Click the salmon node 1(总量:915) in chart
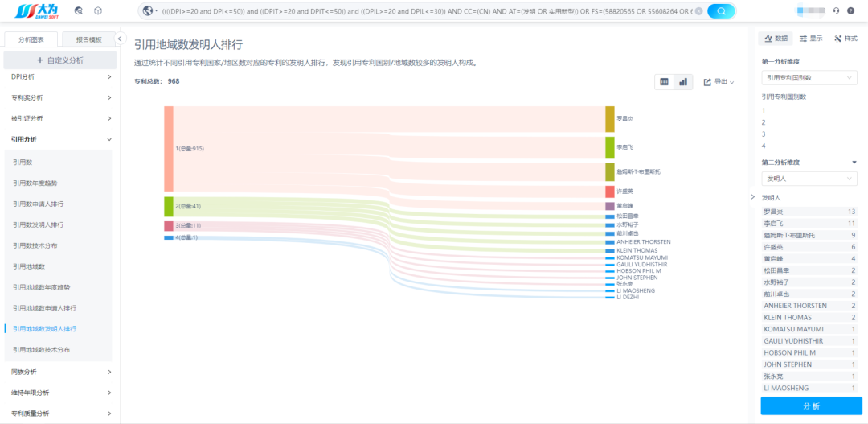This screenshot has height=424, width=868. pos(169,149)
